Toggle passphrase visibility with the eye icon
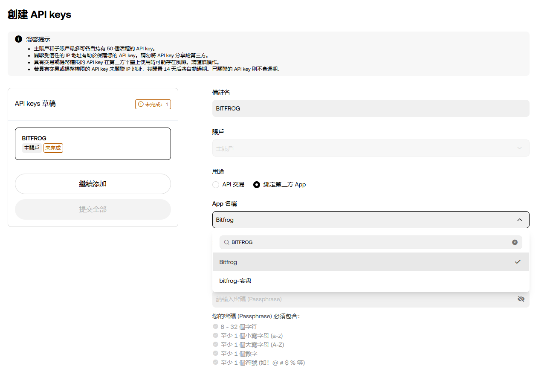553x392 pixels. [521, 299]
